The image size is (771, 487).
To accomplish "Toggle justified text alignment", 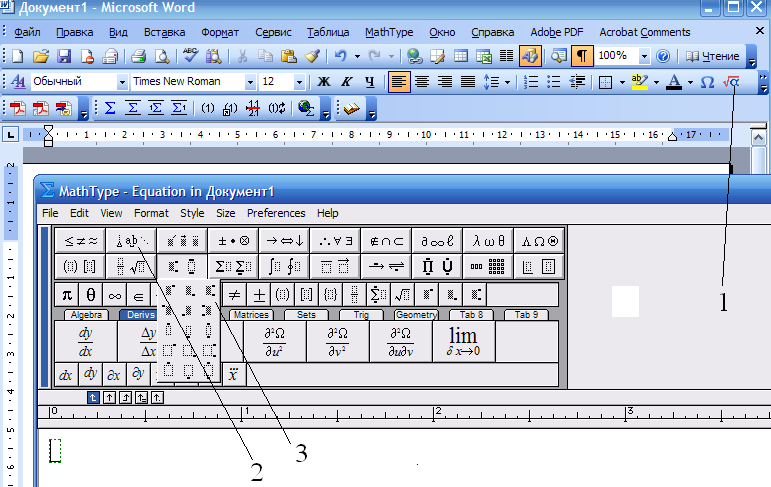I will click(x=468, y=82).
